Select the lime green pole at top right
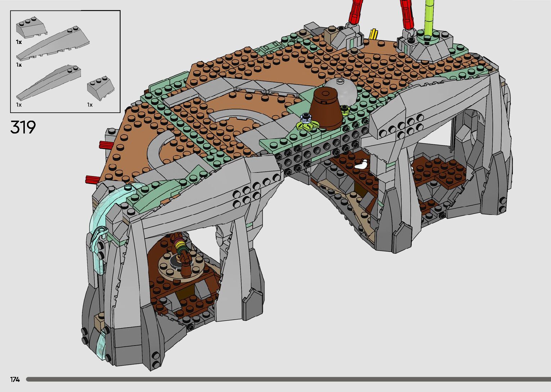Image resolution: width=551 pixels, height=392 pixels. click(429, 18)
